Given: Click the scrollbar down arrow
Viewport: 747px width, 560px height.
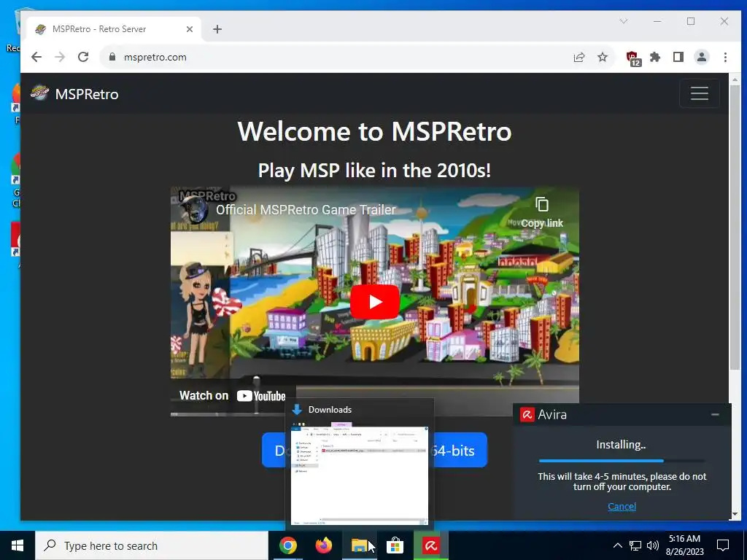Looking at the screenshot, I should [735, 516].
